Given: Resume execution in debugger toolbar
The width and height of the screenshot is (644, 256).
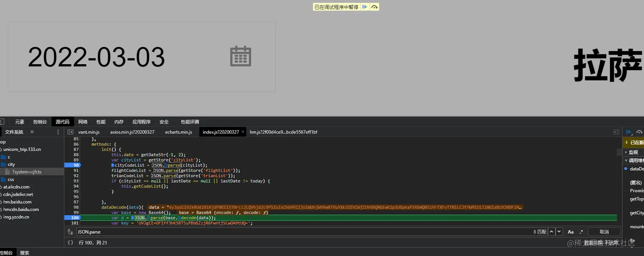Looking at the screenshot, I should 629,132.
